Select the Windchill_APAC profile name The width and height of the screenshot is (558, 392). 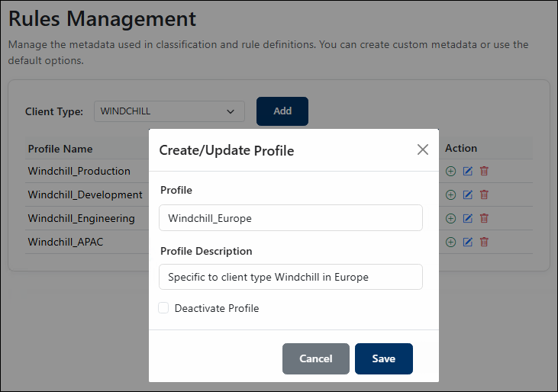click(x=66, y=242)
